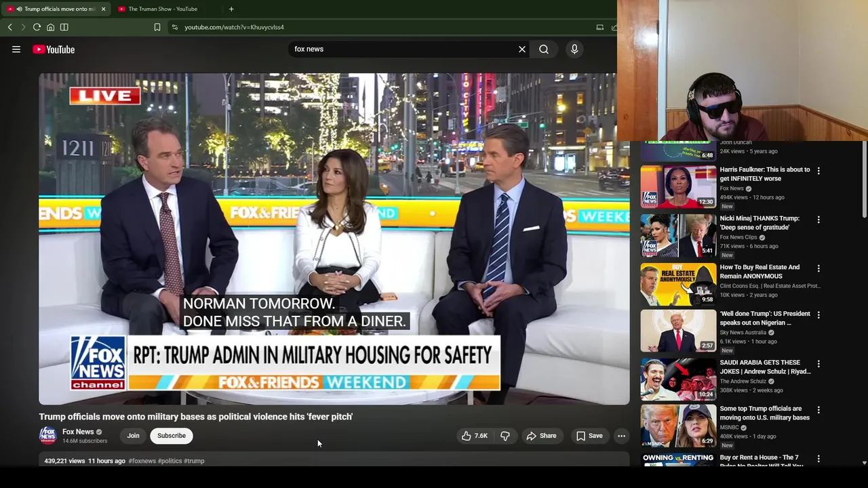
Task: Click the #politics hashtag
Action: pyautogui.click(x=170, y=461)
